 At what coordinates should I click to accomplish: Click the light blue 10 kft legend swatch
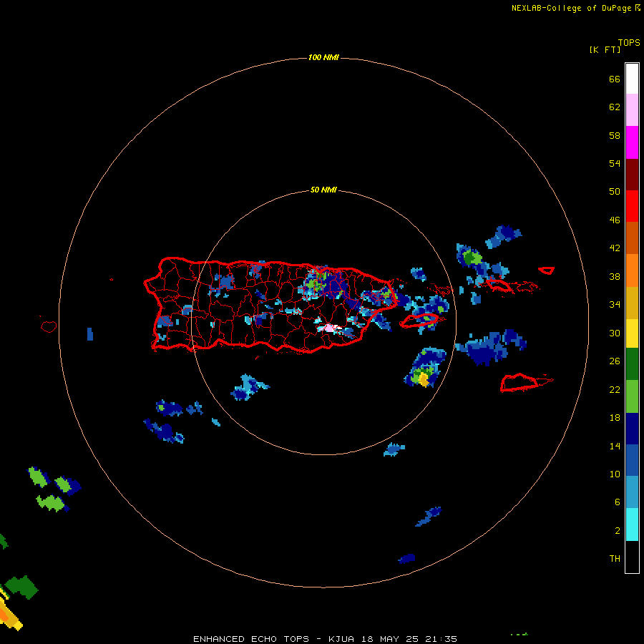pos(632,492)
